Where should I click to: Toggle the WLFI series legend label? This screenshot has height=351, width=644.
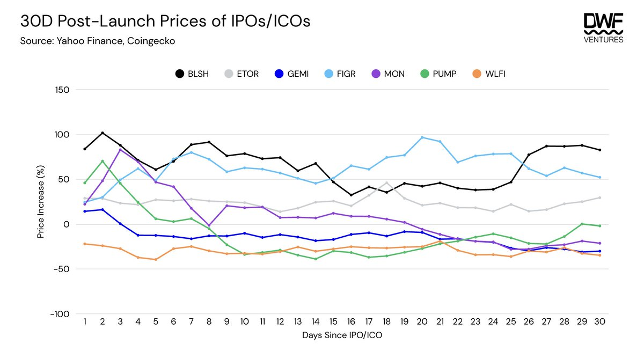(x=495, y=74)
